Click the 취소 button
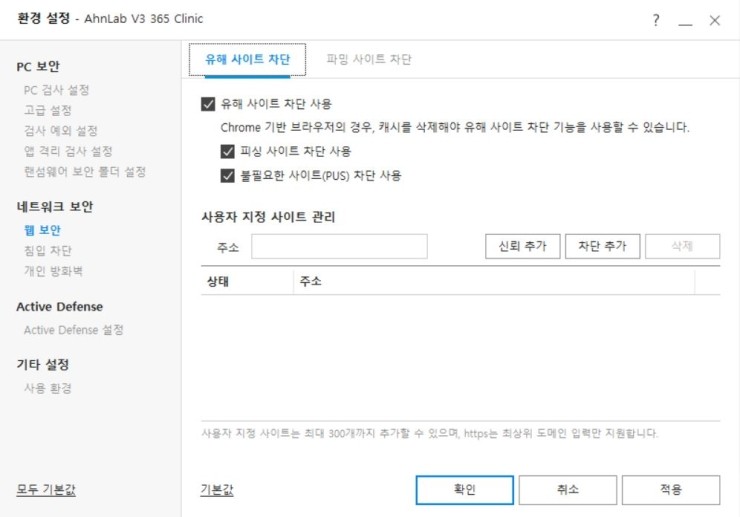 567,490
